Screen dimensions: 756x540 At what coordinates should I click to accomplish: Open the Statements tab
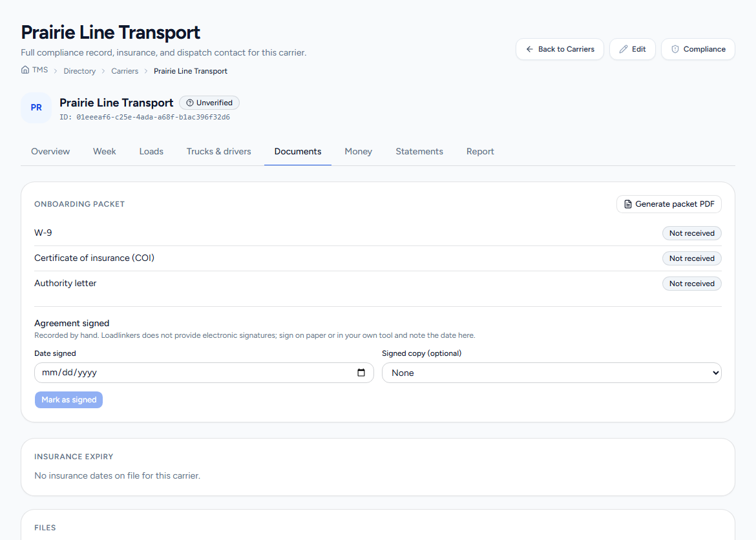[419, 151]
